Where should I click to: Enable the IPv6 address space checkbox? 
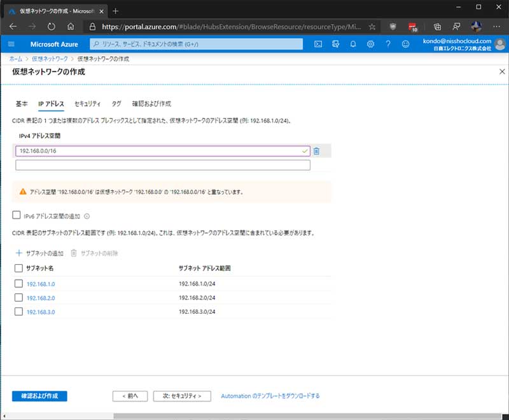(17, 216)
